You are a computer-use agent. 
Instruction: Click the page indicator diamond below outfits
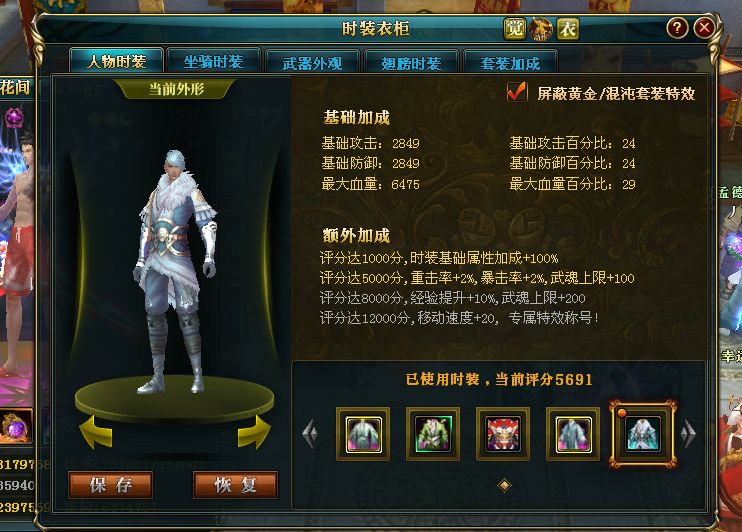pos(504,485)
